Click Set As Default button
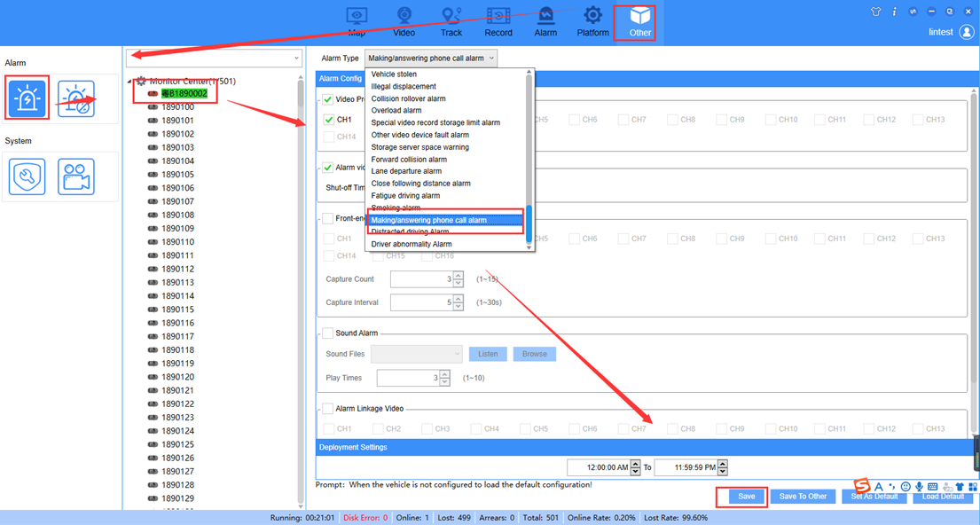Viewport: 980px width, 525px height. tap(874, 497)
